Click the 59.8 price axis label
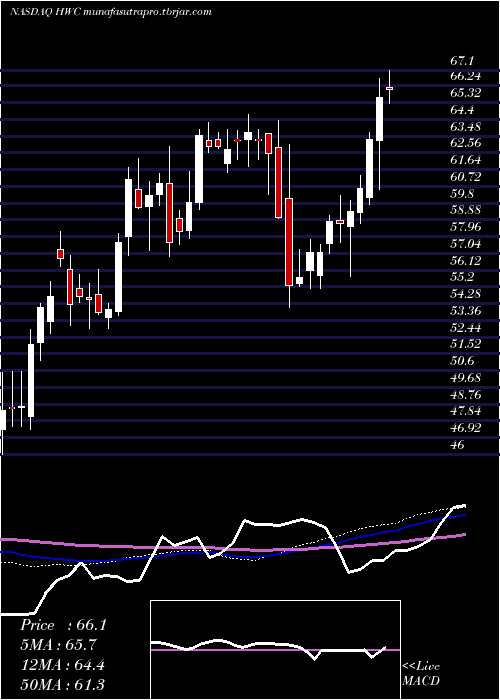This screenshot has height=700, width=500. (x=463, y=194)
